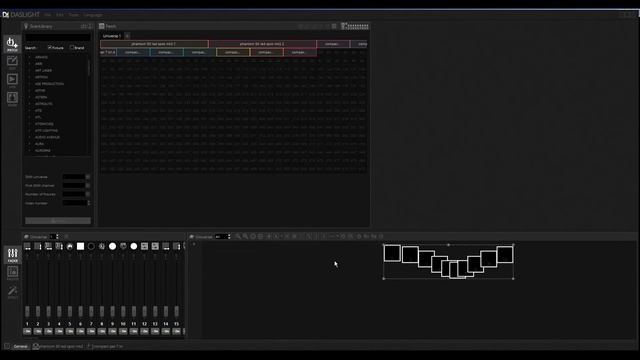Click the ScanLibrary search input field
The height and width of the screenshot is (360, 640).
click(58, 38)
